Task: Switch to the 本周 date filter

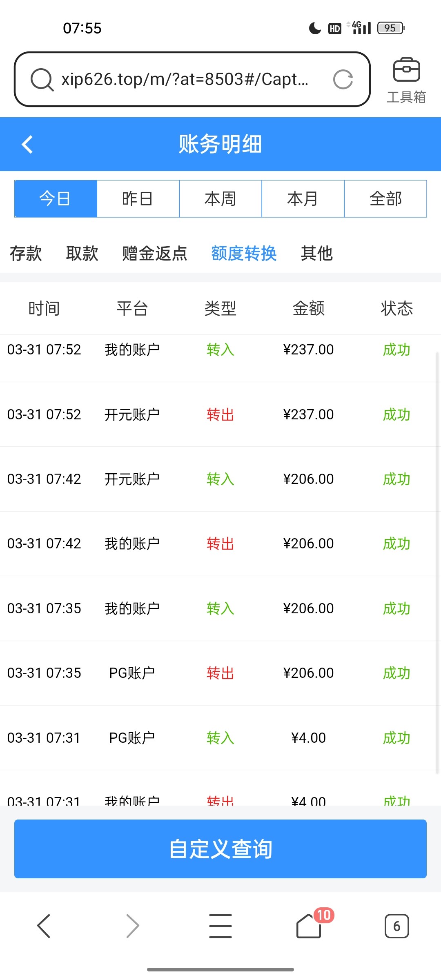Action: point(220,199)
